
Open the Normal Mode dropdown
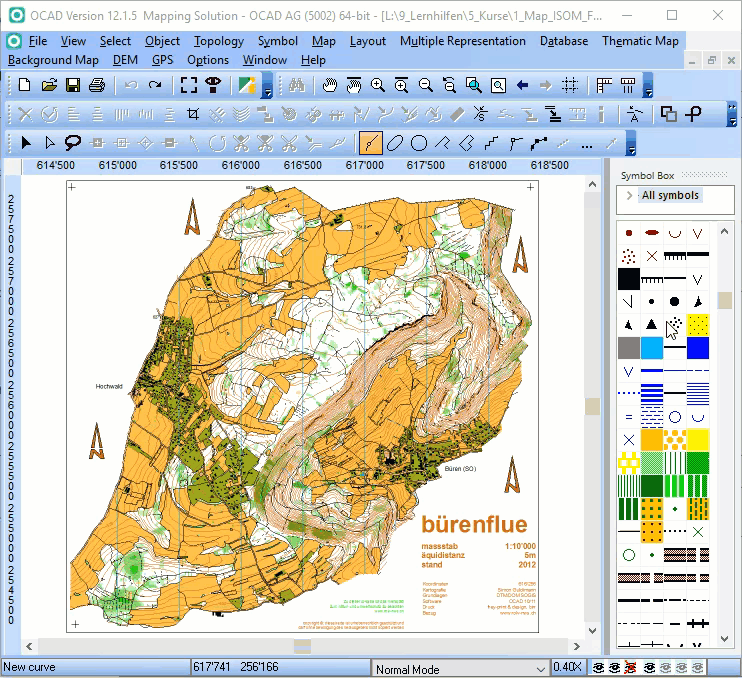click(541, 669)
